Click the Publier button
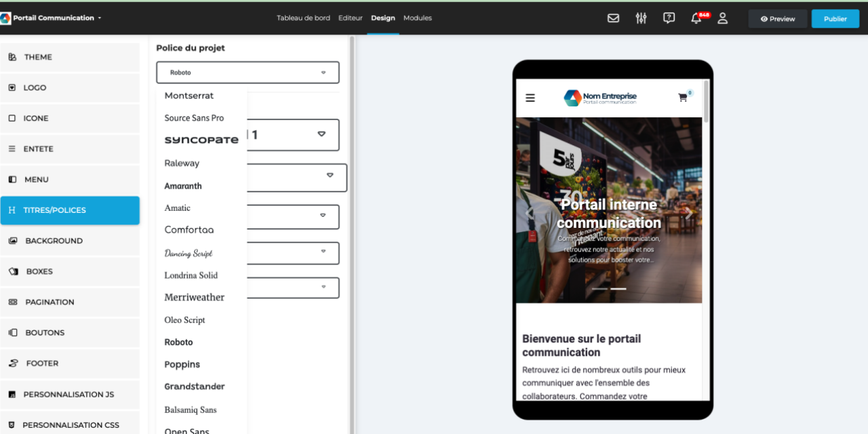 click(835, 18)
